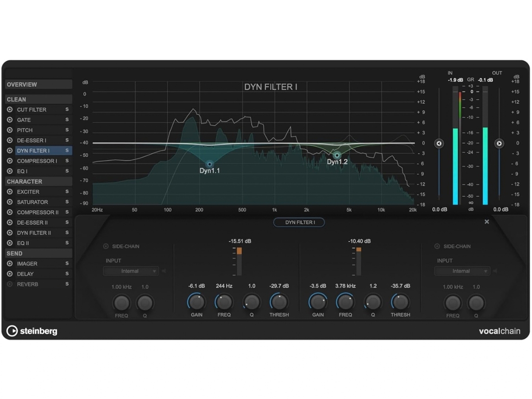532x399 pixels.
Task: Solo the COMPRESSOR II module
Action: (x=67, y=212)
